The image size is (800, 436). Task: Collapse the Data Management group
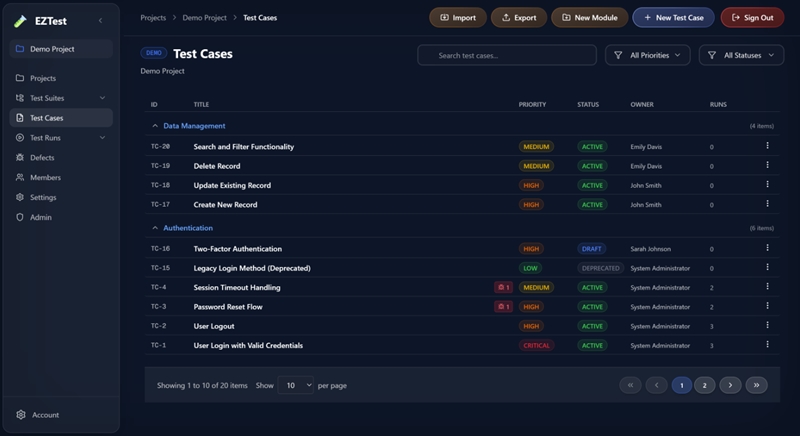[x=155, y=126]
